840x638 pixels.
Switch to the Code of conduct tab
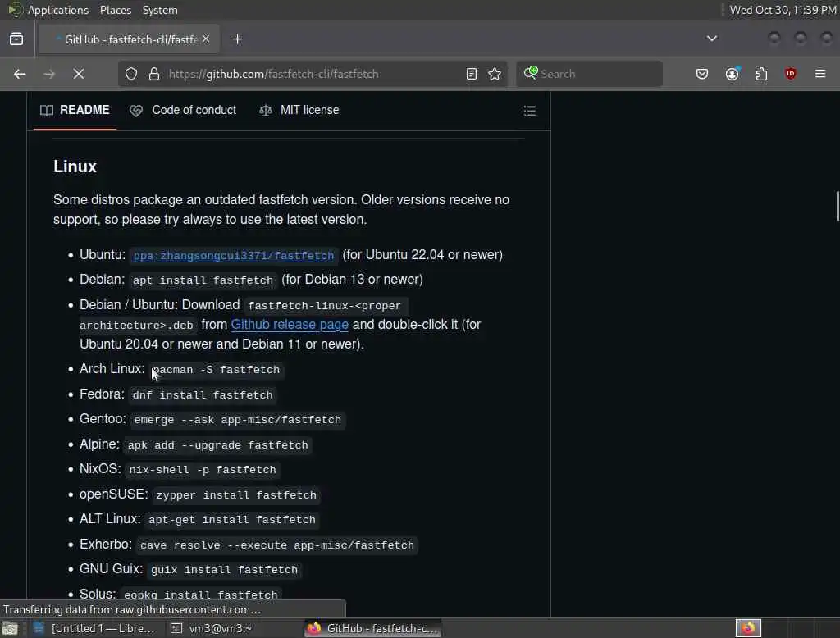[183, 111]
